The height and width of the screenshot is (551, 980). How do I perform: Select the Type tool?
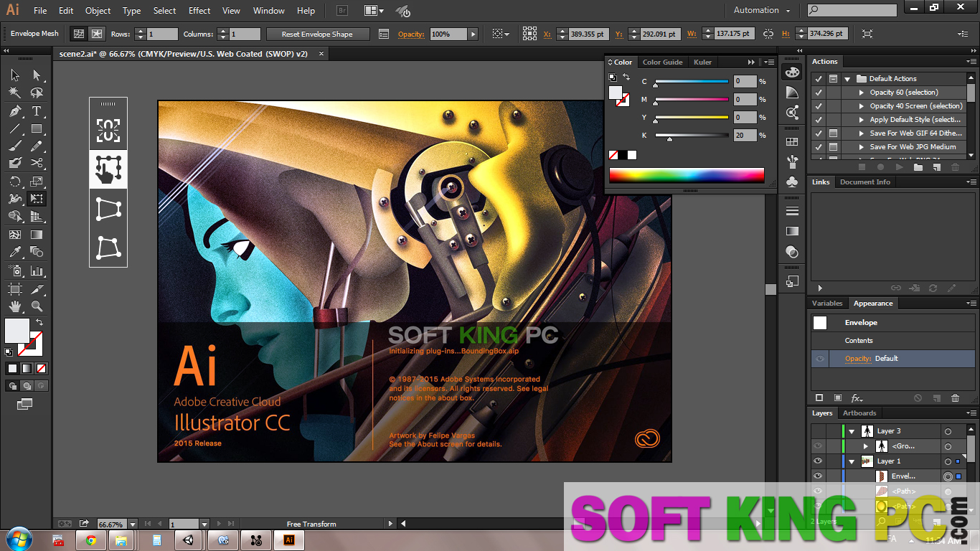(37, 111)
